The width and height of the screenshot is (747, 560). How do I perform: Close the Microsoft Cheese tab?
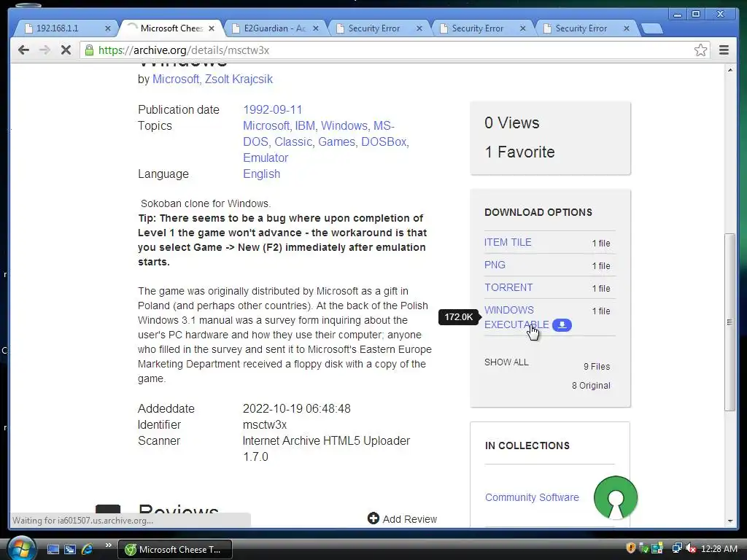tap(212, 28)
